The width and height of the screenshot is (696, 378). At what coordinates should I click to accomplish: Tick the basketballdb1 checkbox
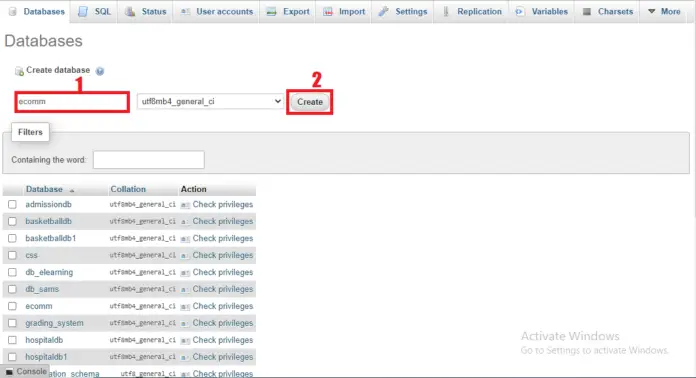12,238
